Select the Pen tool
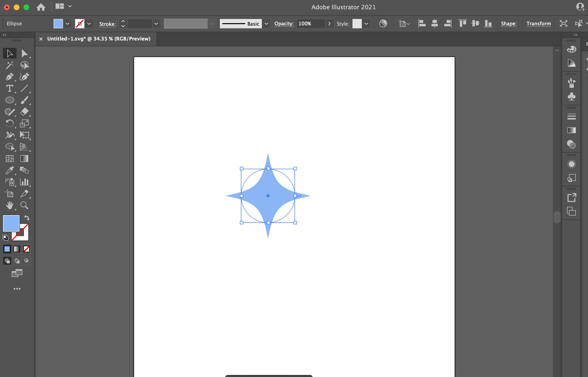This screenshot has width=588, height=377. (9, 77)
